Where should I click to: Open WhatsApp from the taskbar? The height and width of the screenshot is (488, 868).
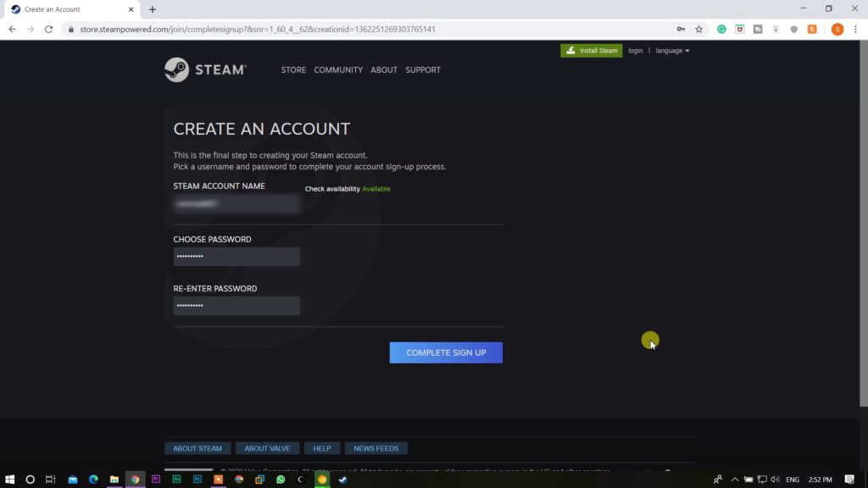click(281, 480)
